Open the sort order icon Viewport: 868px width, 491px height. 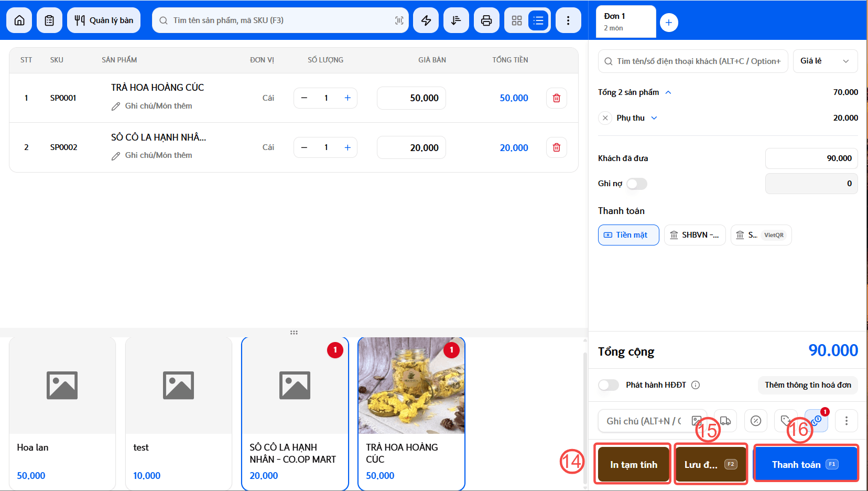tap(456, 20)
